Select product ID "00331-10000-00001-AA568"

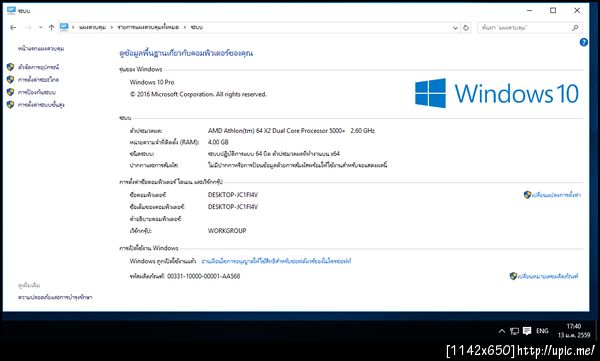[204, 276]
